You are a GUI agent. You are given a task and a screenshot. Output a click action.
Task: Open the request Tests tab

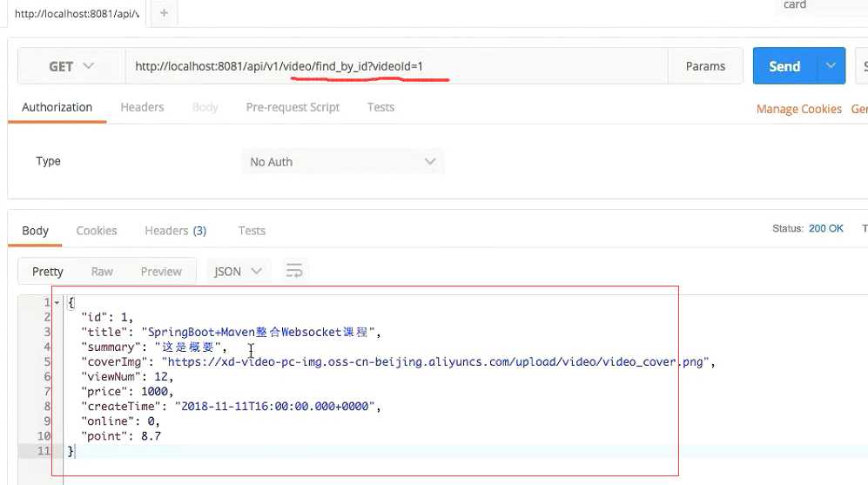point(380,107)
